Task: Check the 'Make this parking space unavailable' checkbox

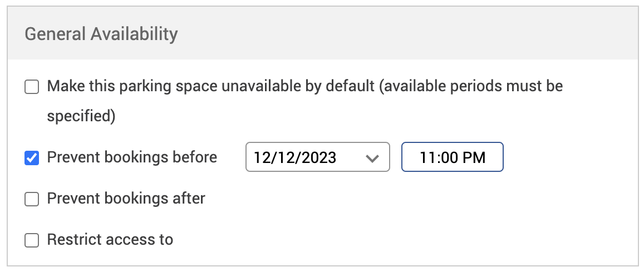Action: click(x=32, y=87)
